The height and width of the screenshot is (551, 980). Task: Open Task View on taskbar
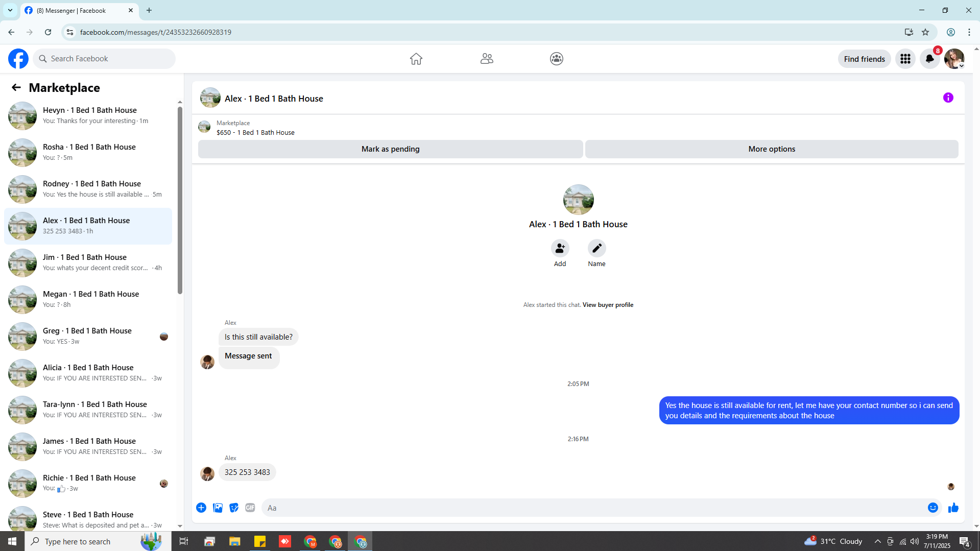184,541
